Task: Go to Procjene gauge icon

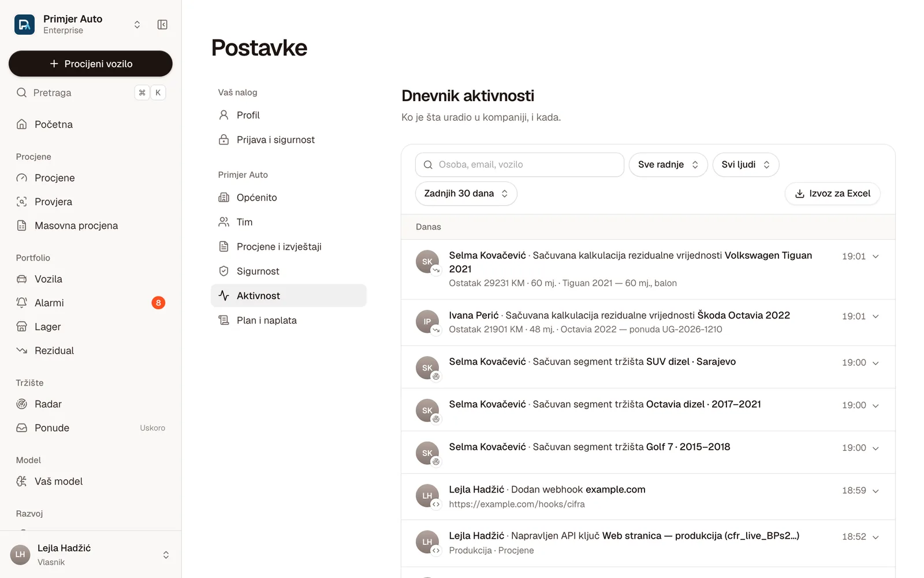Action: pyautogui.click(x=22, y=178)
